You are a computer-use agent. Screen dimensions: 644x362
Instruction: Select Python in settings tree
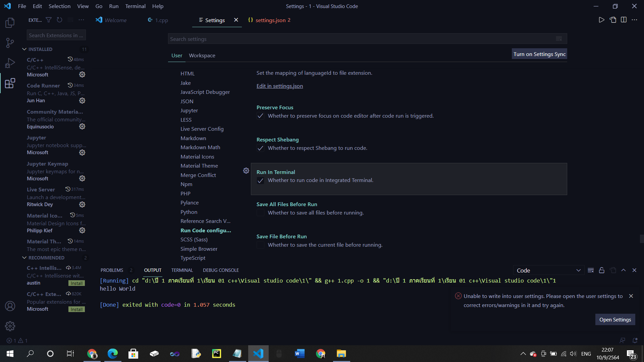[189, 212]
